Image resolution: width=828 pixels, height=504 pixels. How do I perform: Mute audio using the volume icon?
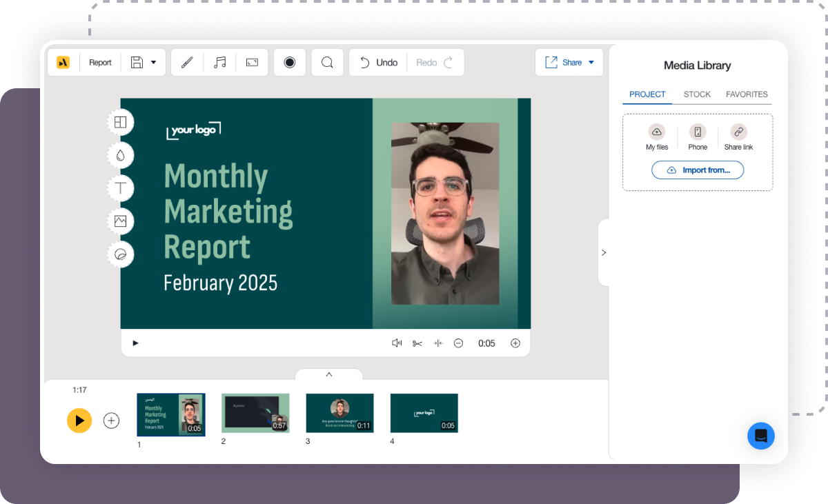(397, 343)
